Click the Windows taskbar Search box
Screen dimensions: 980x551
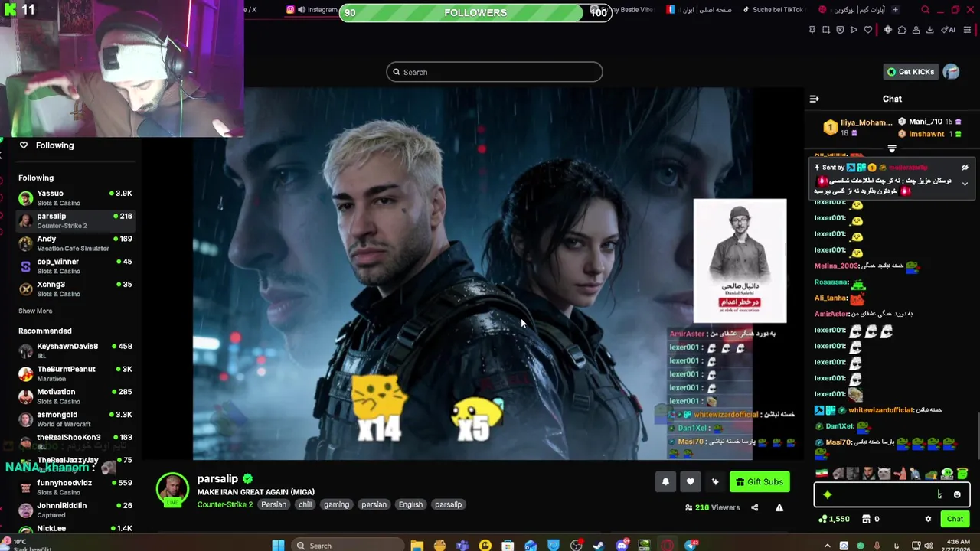click(x=348, y=545)
